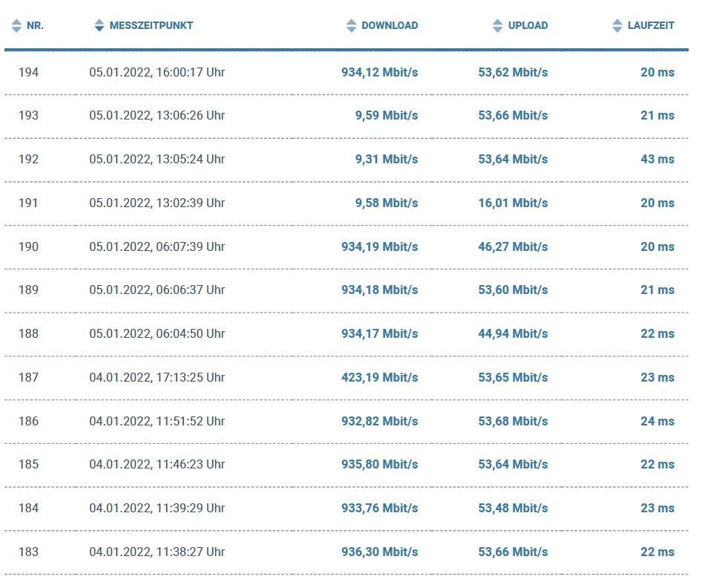Click the 423,19 Mbit/s download value
The image size is (705, 588).
(x=379, y=377)
